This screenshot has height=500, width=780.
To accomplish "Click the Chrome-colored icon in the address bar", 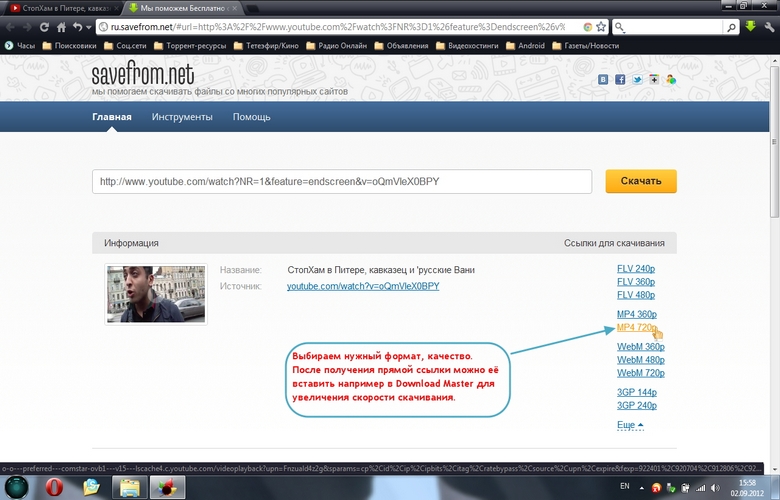I will point(587,27).
